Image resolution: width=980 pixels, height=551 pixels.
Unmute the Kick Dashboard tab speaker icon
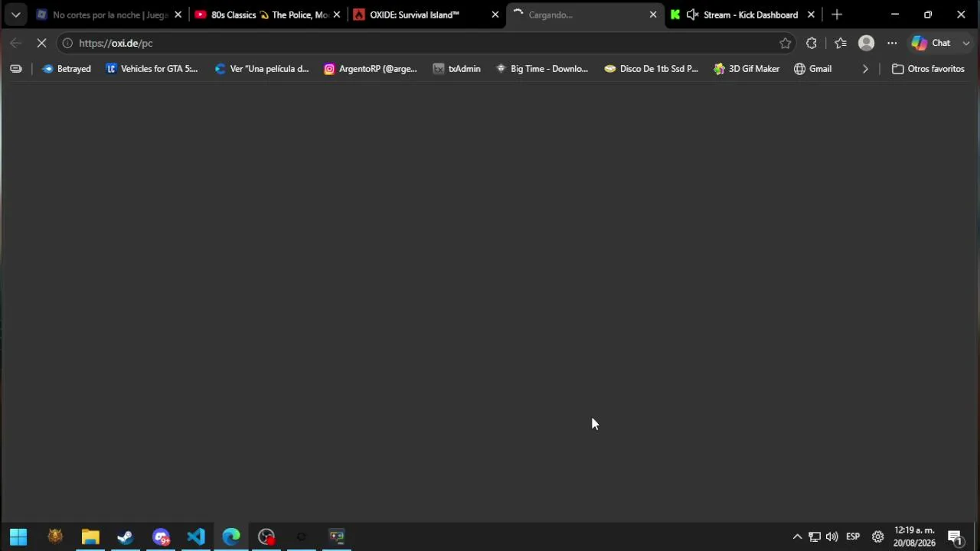coord(692,15)
